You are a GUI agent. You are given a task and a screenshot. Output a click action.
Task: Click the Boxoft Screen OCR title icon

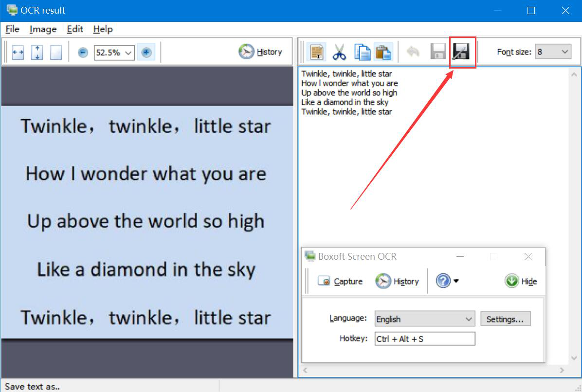click(310, 256)
